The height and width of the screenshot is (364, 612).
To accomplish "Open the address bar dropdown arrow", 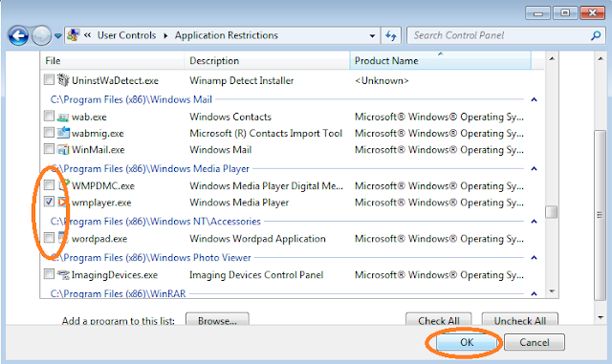I will click(x=372, y=36).
